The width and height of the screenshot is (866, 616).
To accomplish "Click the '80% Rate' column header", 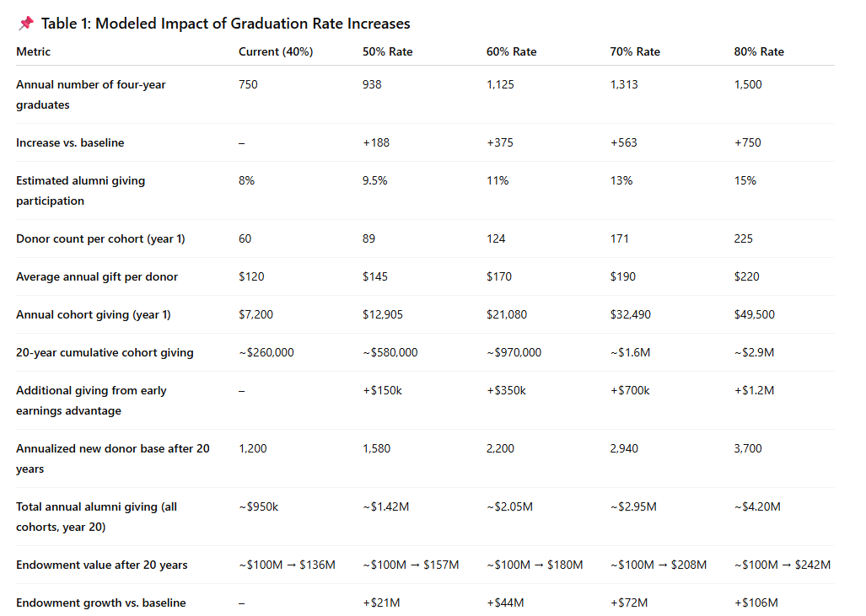I will pos(759,51).
